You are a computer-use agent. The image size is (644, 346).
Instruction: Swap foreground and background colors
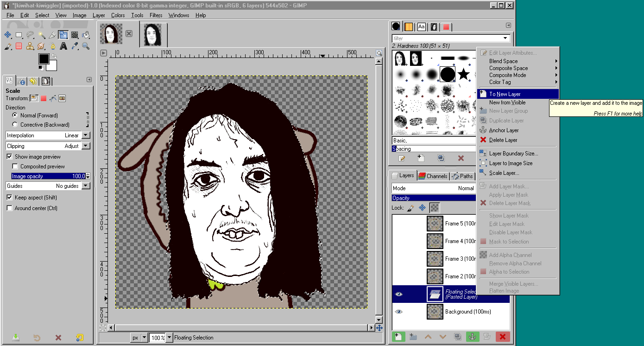click(54, 56)
